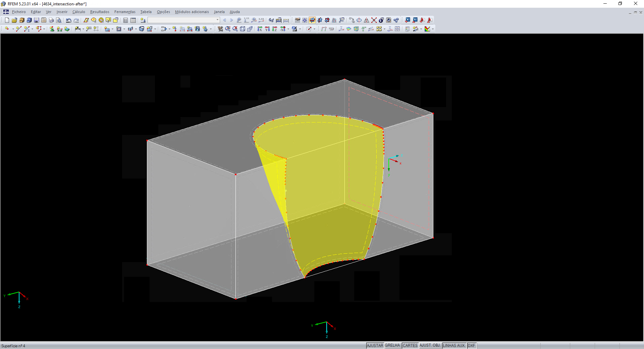This screenshot has height=349, width=644.
Task: Toggle the GRELHA grid option
Action: tap(392, 346)
